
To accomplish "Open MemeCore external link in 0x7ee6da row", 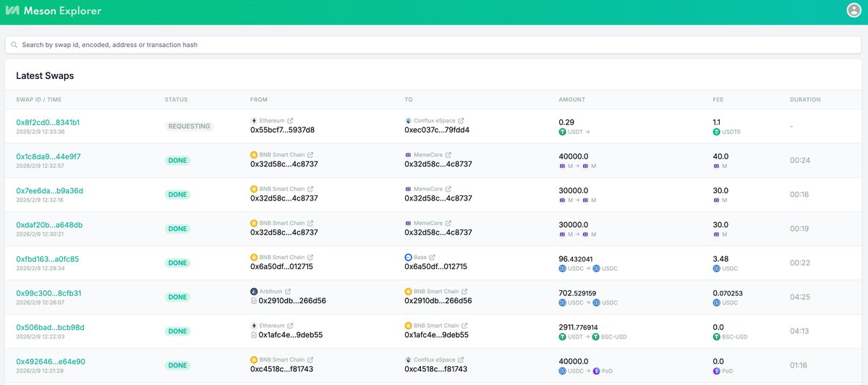I will coord(448,189).
